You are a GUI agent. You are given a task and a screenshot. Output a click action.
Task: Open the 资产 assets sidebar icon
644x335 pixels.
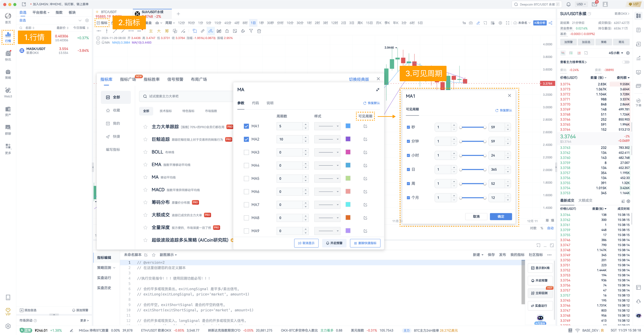point(8,111)
